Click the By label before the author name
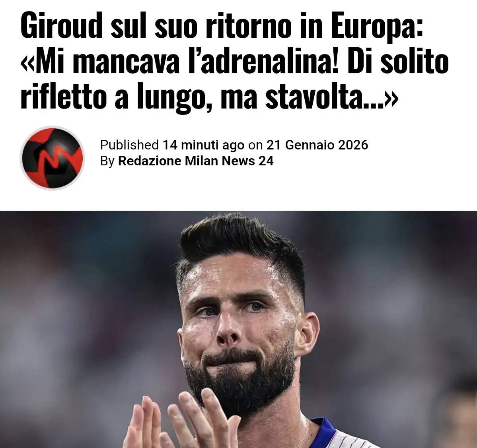This screenshot has width=477, height=448. click(x=107, y=161)
